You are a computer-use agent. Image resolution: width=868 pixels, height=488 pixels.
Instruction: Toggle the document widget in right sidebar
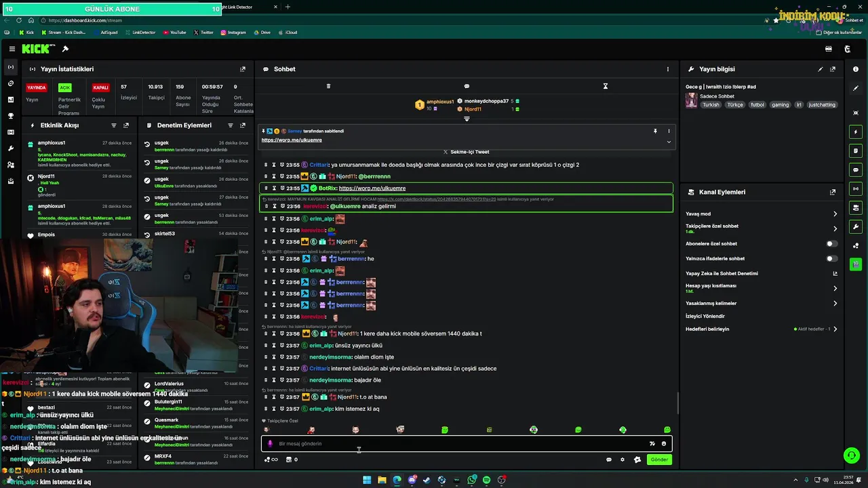[x=856, y=150]
